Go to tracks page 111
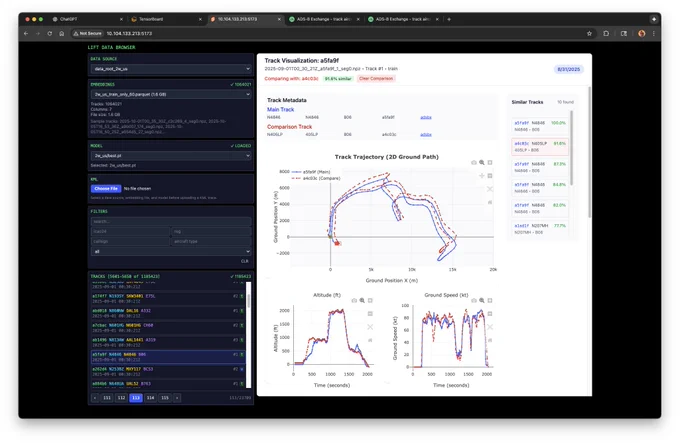The height and width of the screenshot is (443, 680). (107, 397)
